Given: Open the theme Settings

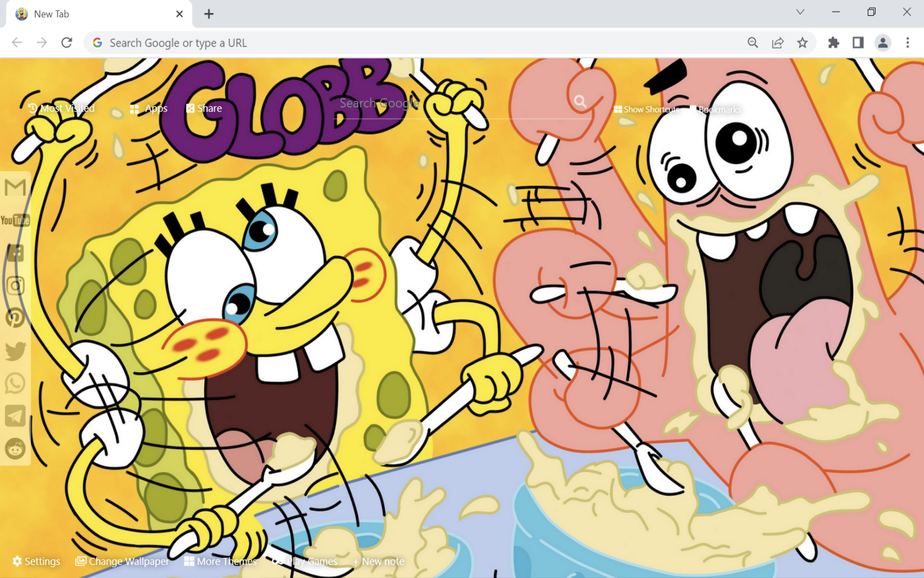Looking at the screenshot, I should click(x=36, y=561).
